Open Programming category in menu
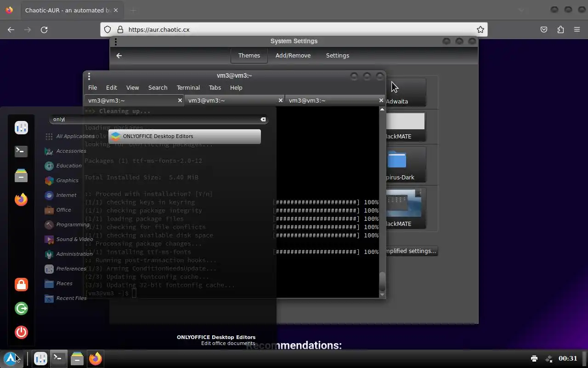This screenshot has width=588, height=368. (x=67, y=224)
